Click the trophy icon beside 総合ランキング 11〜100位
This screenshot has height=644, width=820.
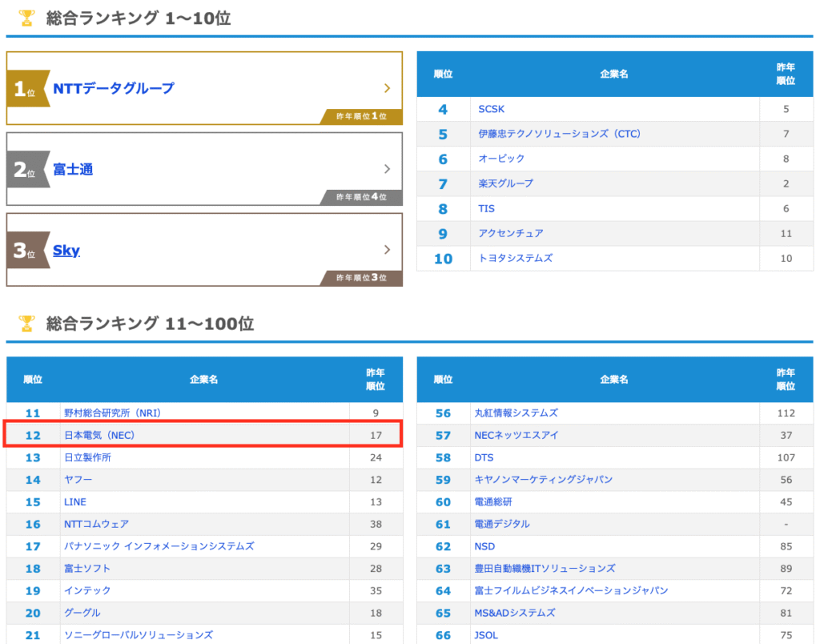pos(26,324)
